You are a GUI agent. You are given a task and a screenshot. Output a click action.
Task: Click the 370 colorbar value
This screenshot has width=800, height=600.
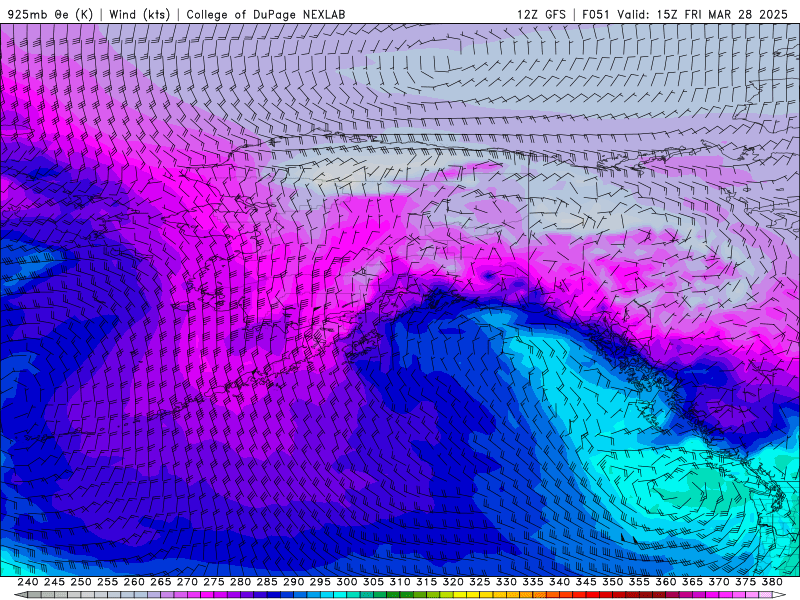click(719, 582)
